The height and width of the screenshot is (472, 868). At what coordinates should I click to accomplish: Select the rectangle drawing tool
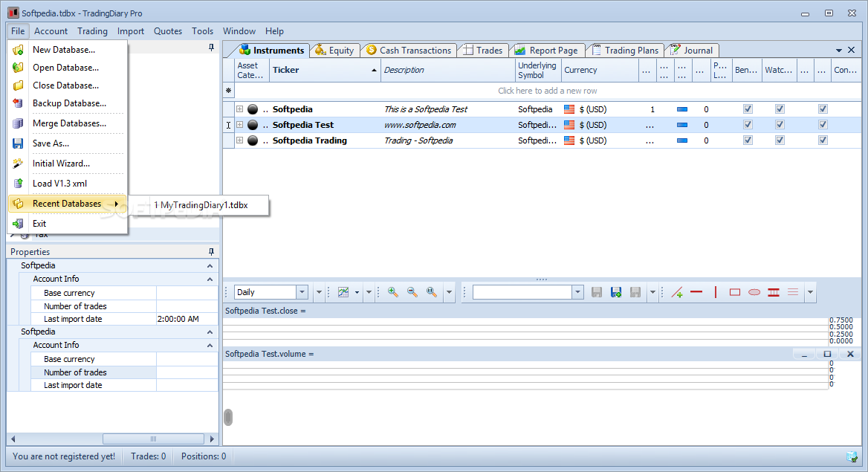[734, 292]
